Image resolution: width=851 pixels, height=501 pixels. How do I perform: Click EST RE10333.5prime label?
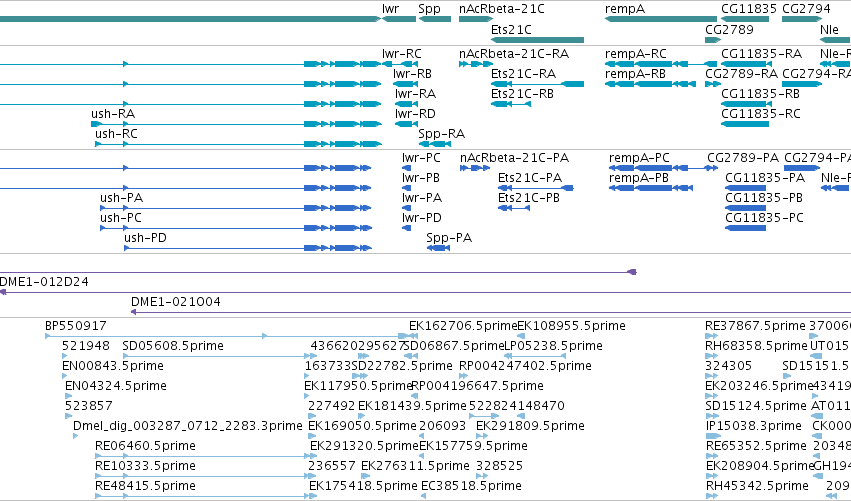(145, 467)
